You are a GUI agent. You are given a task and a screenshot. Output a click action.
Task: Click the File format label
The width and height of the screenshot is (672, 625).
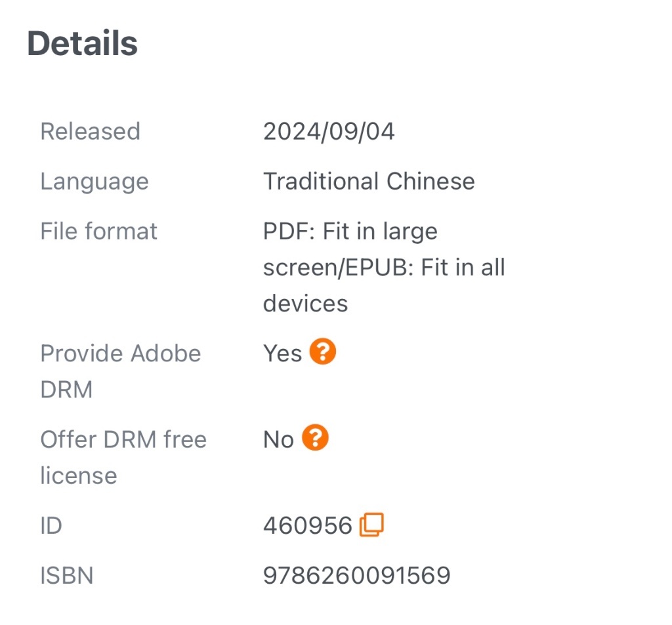99,232
